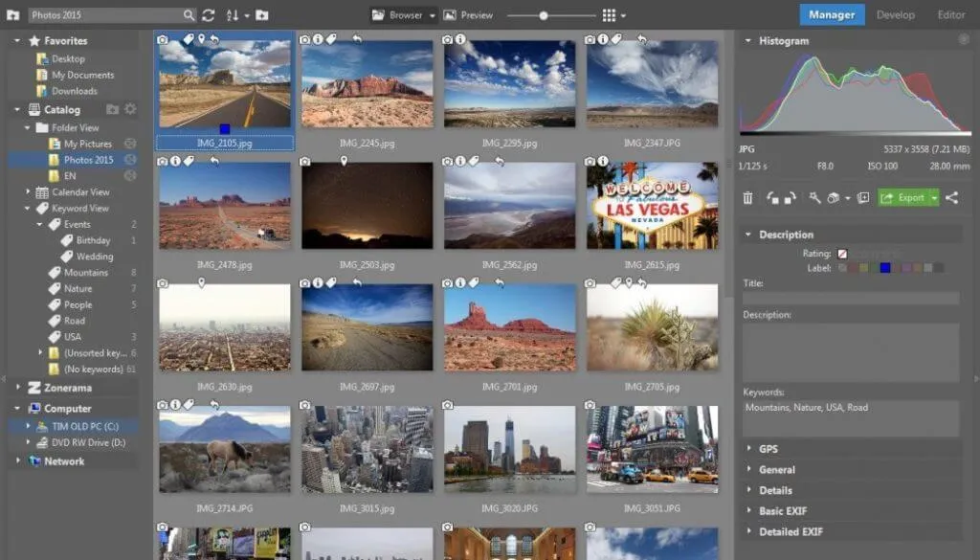Click the share icon beside Export
The image size is (980, 560).
pyautogui.click(x=951, y=198)
